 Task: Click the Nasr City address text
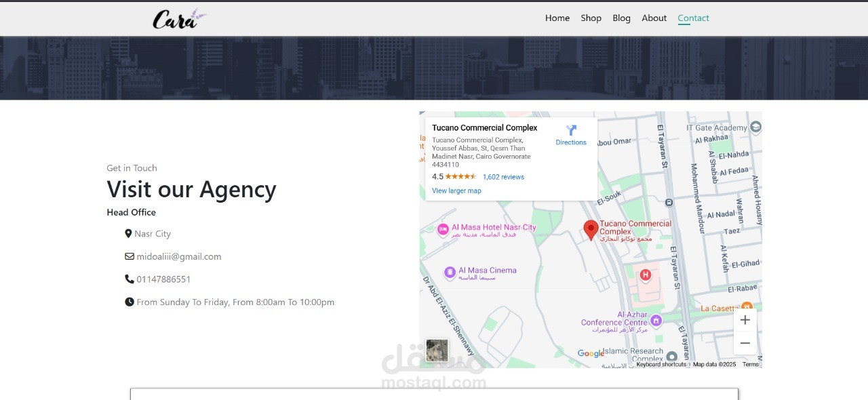(153, 234)
